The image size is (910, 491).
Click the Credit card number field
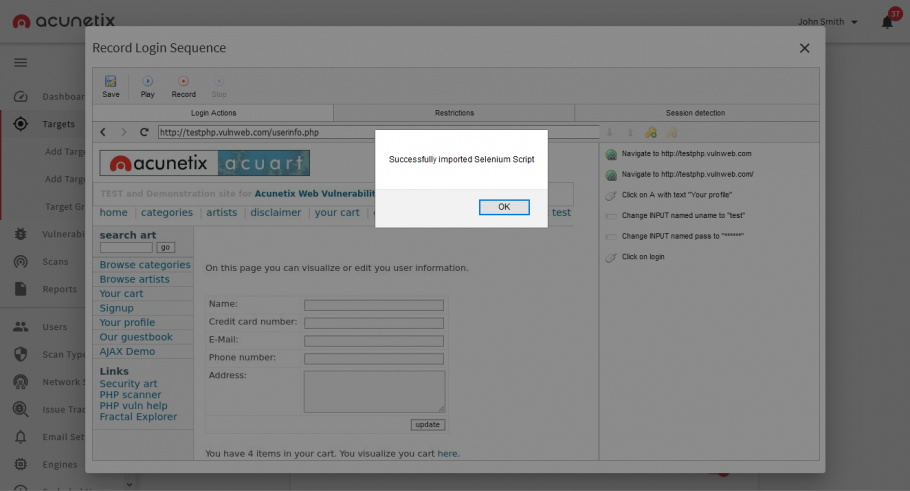click(x=374, y=323)
